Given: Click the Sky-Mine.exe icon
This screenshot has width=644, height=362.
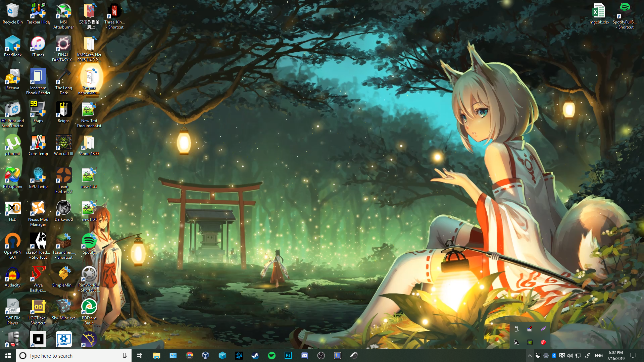Looking at the screenshot, I should pyautogui.click(x=63, y=310).
